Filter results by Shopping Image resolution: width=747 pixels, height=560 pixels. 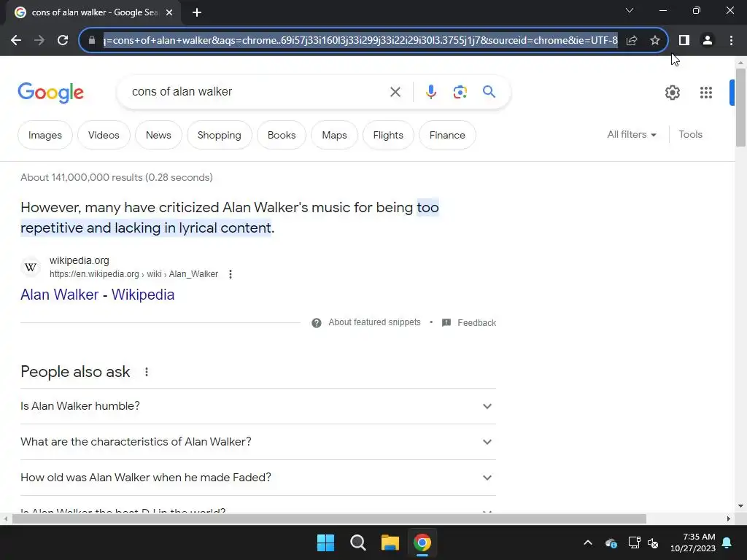click(219, 135)
